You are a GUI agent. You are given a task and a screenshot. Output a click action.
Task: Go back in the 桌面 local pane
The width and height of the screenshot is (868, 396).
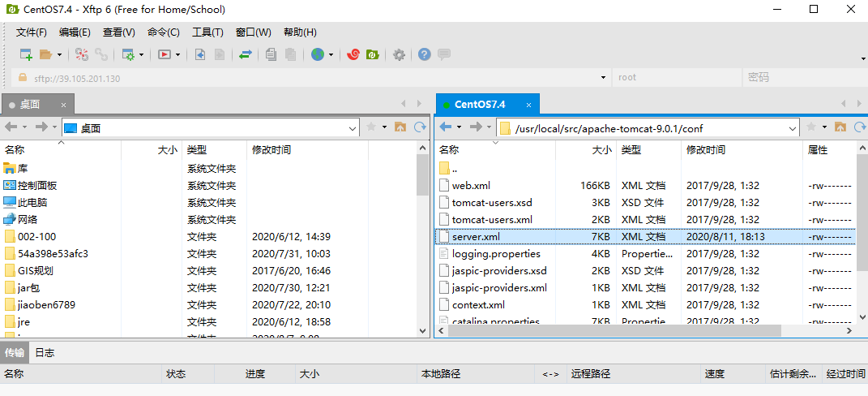tap(11, 127)
